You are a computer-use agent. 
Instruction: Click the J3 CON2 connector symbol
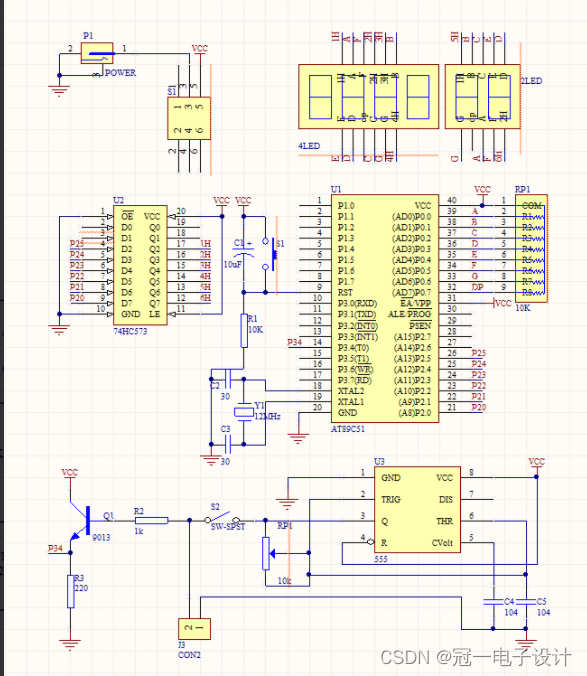tap(194, 629)
